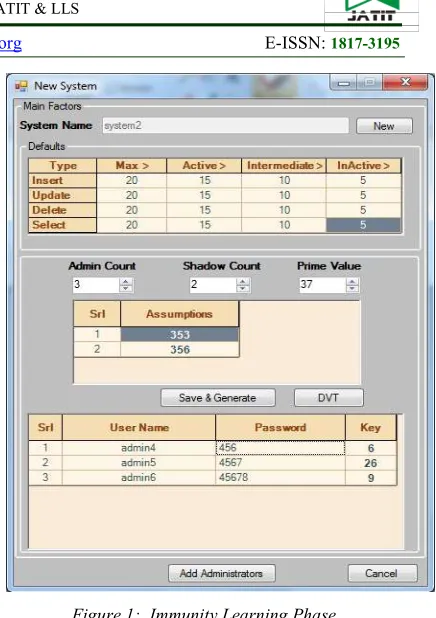Click Add Administrators button
This screenshot has height=618, width=436.
[222, 573]
